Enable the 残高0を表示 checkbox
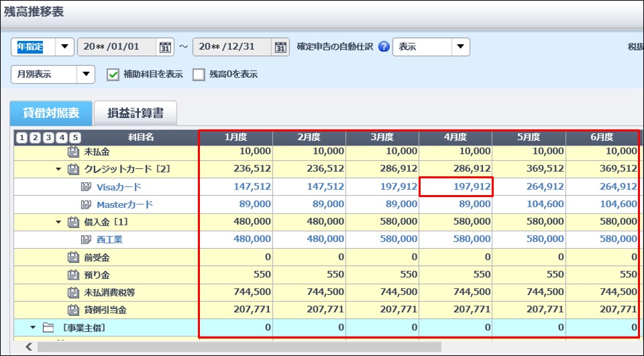Viewport: 644px width, 356px height. (x=199, y=74)
